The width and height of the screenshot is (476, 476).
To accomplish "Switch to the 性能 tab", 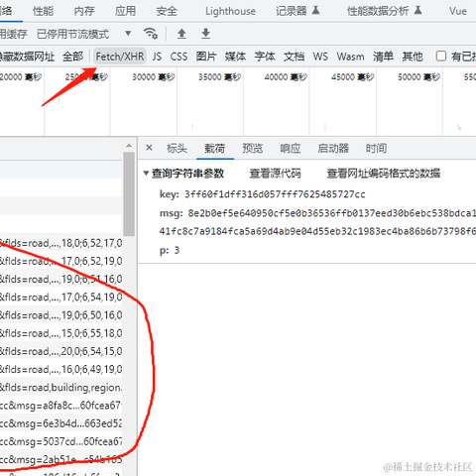I will point(43,11).
